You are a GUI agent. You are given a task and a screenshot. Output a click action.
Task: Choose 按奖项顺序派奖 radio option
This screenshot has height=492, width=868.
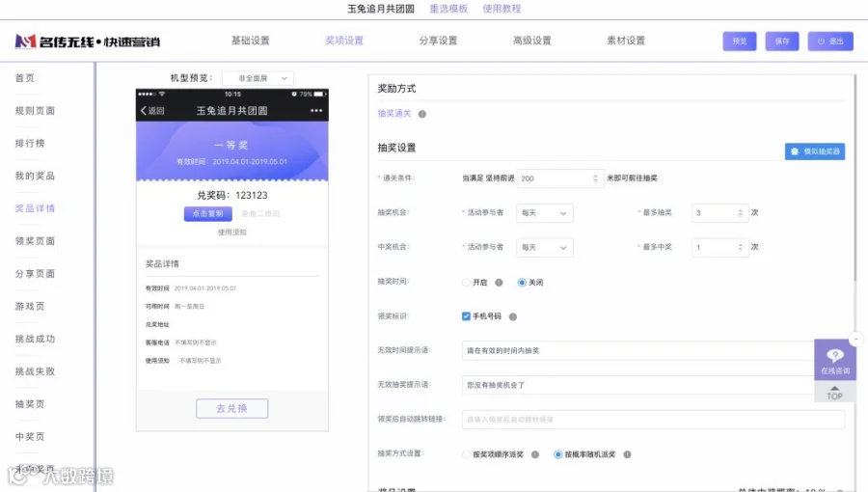466,454
